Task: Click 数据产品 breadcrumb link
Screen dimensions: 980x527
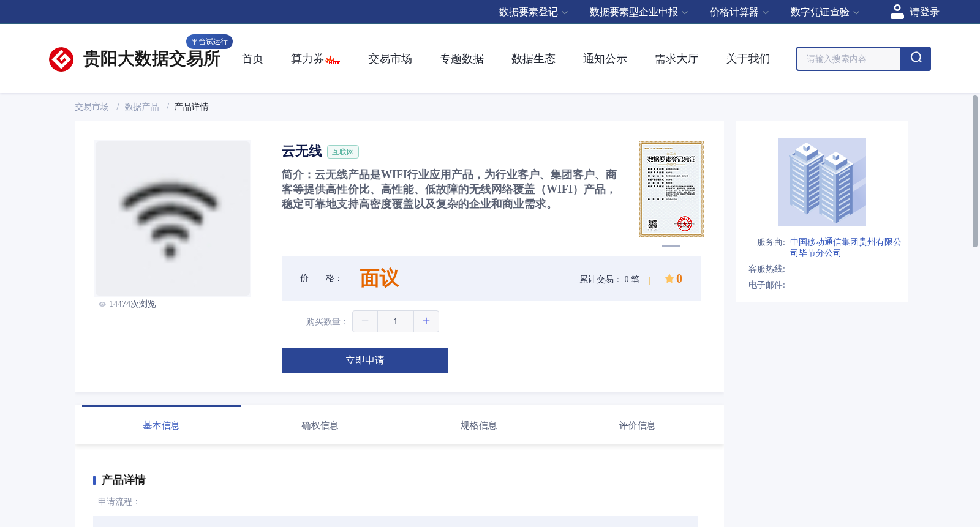Action: [141, 107]
